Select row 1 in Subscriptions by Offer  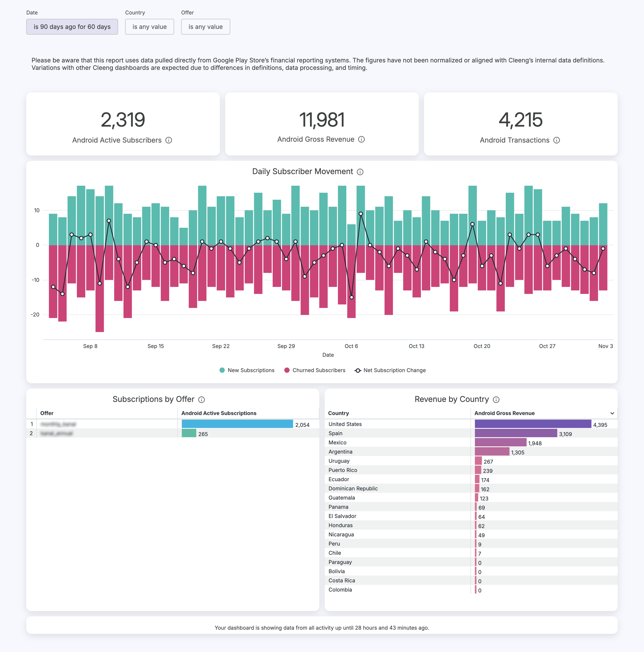(173, 424)
